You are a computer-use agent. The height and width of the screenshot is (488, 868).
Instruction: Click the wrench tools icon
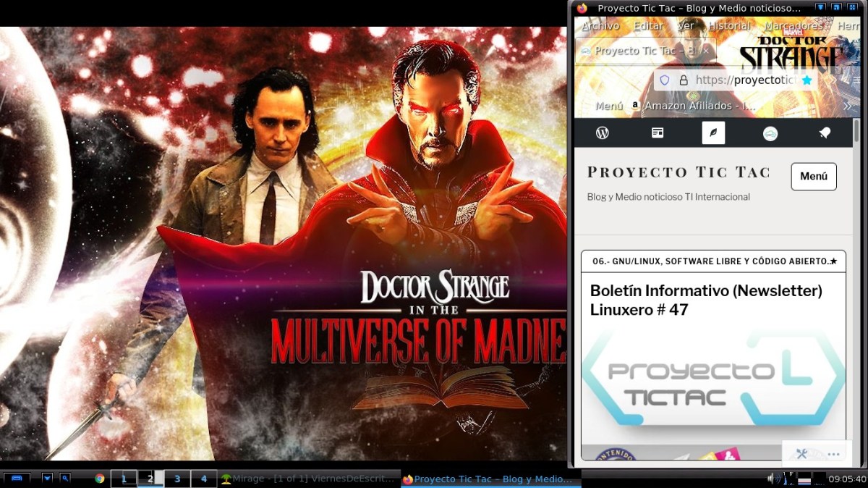click(801, 454)
